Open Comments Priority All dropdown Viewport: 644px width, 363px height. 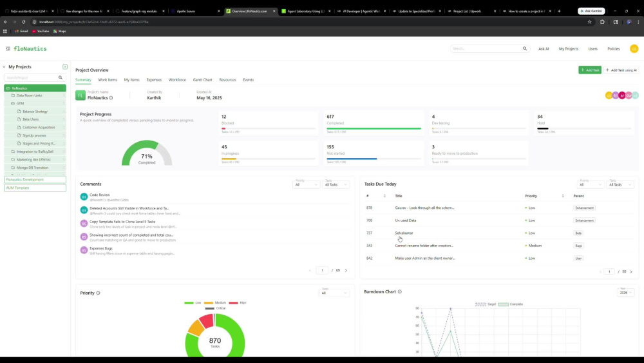click(x=306, y=184)
